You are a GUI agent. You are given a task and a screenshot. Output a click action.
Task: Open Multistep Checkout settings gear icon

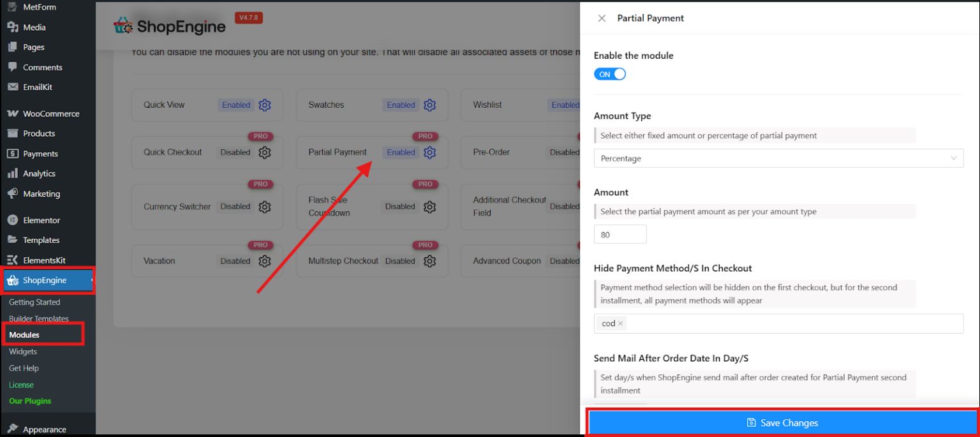429,261
